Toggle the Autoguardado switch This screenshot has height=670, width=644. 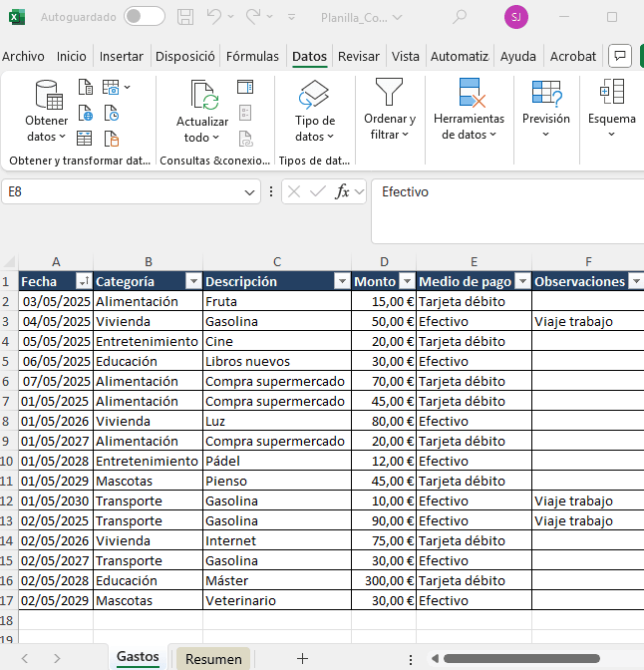point(145,17)
